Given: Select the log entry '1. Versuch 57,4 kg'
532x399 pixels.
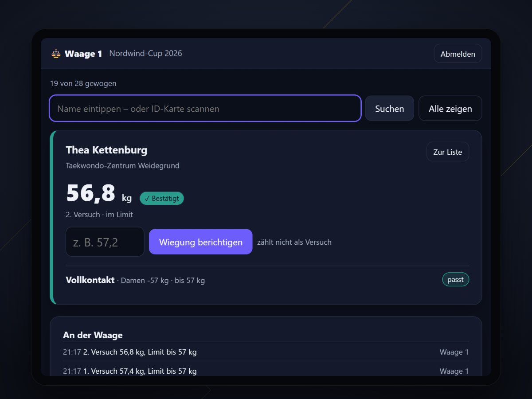Looking at the screenshot, I should click(266, 371).
